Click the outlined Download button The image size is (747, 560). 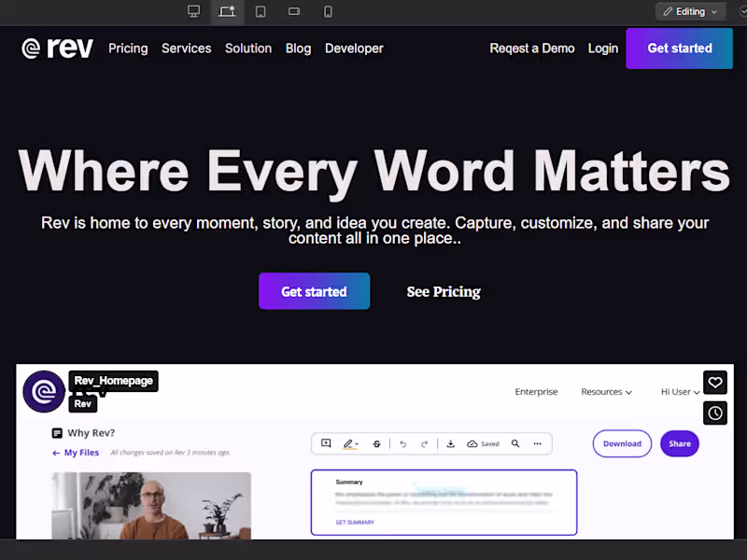click(x=622, y=443)
